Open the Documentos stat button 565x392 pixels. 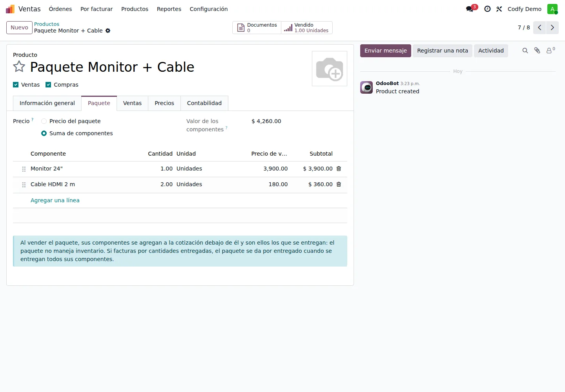(x=257, y=27)
